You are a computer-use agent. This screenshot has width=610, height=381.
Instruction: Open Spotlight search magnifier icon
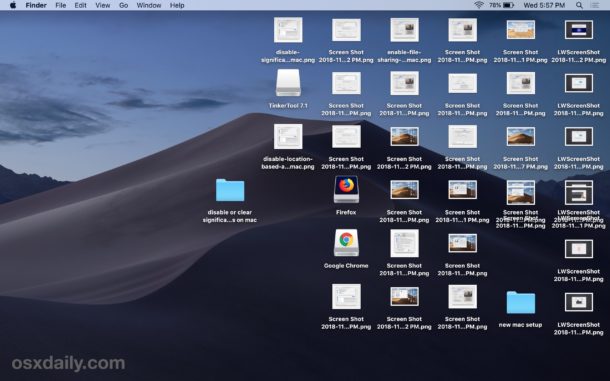point(579,5)
